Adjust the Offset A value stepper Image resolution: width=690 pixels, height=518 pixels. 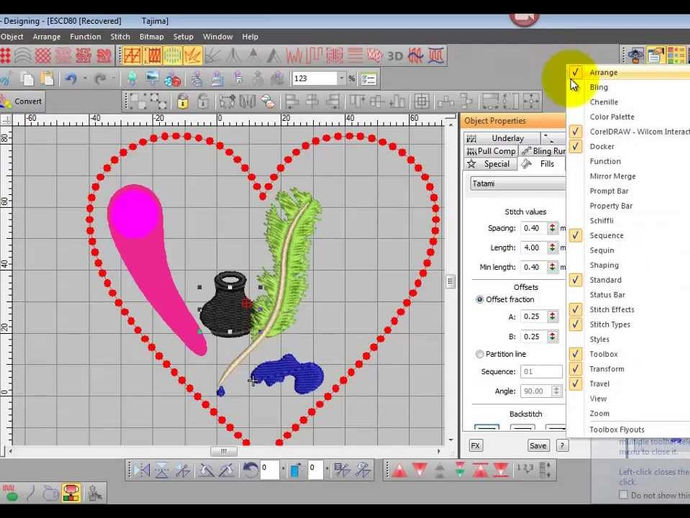click(552, 316)
